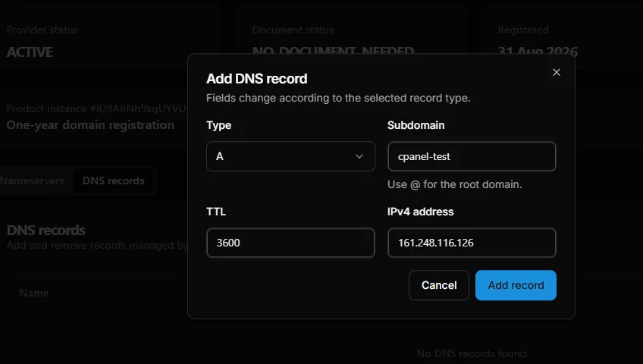Click the 'ACTIVE' provider status value

coord(30,52)
